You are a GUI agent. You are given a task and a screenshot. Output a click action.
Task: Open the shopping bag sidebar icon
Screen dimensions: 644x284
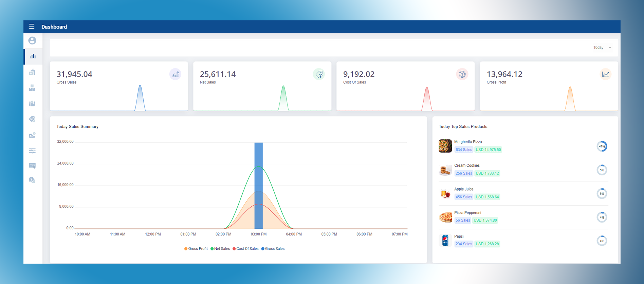pos(32,72)
